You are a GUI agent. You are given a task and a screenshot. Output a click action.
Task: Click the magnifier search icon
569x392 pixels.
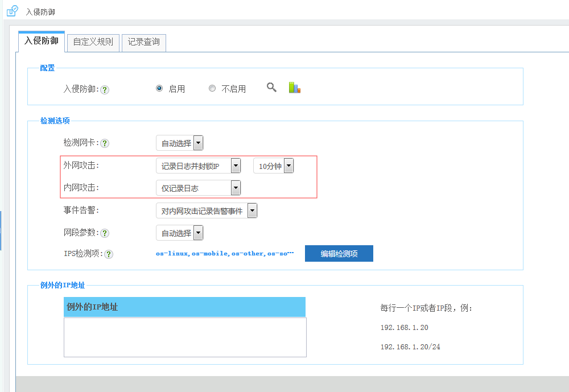[271, 87]
